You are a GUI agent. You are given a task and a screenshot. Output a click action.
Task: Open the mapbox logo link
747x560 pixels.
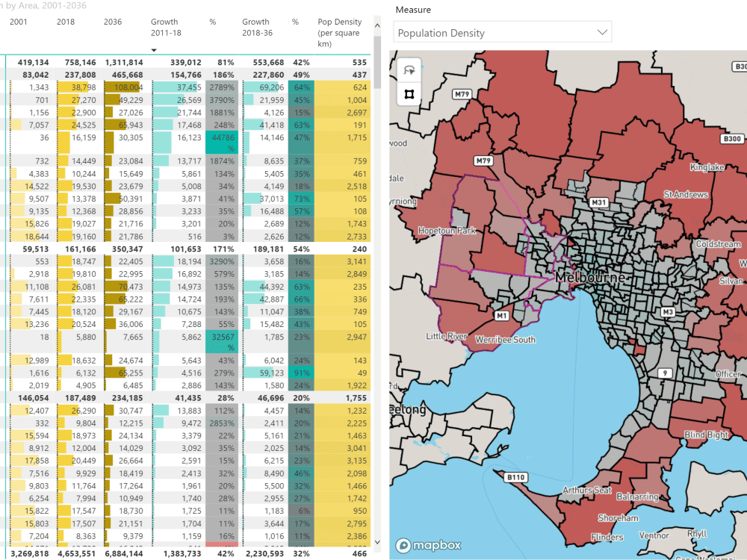click(x=428, y=545)
